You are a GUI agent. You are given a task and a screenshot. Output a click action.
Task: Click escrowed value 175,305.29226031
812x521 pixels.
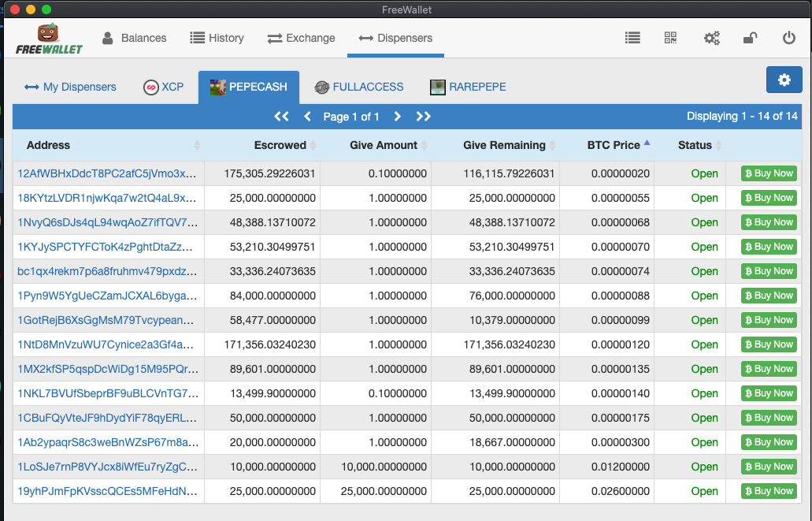point(269,173)
